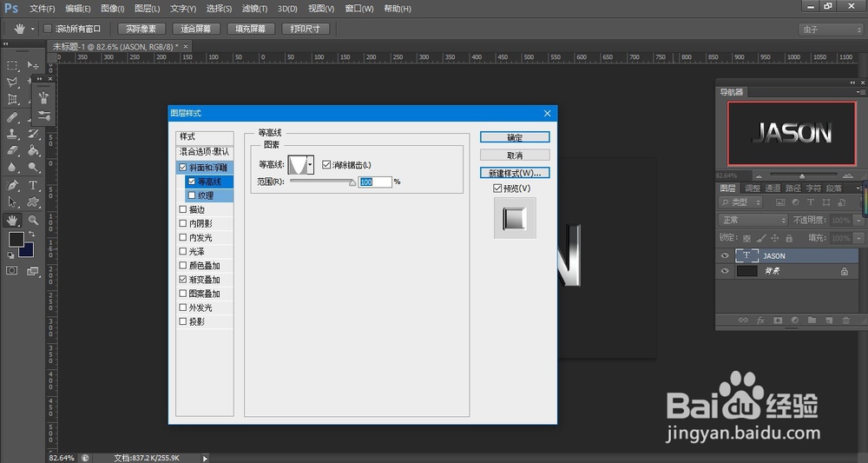Create new adjustment layer icon
The width and height of the screenshot is (868, 463).
point(795,321)
